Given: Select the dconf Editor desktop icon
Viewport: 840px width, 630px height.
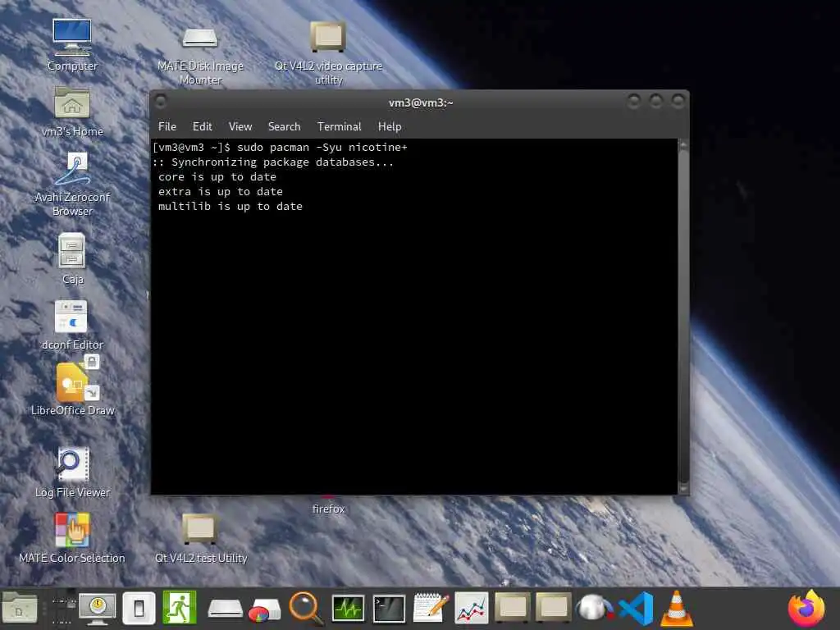Looking at the screenshot, I should tap(72, 325).
